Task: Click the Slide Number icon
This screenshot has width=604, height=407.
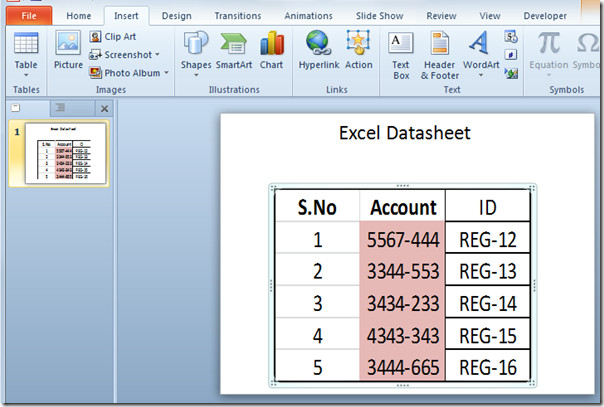Action: pyautogui.click(x=511, y=55)
